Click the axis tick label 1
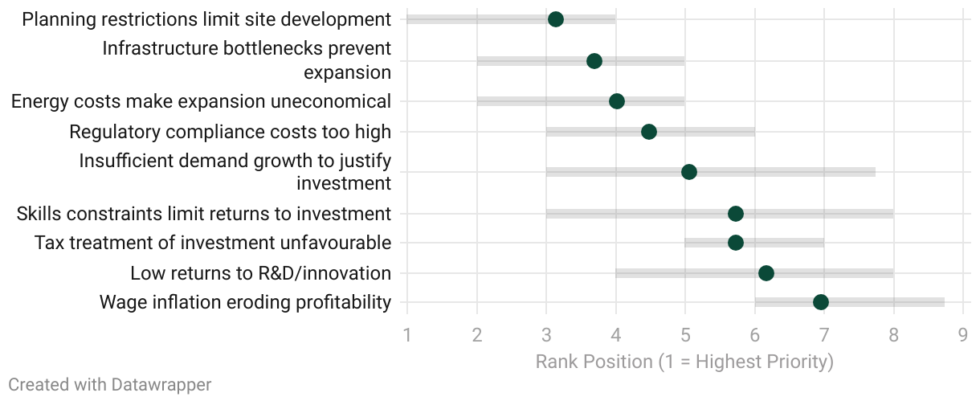The width and height of the screenshot is (980, 405). coord(407,333)
